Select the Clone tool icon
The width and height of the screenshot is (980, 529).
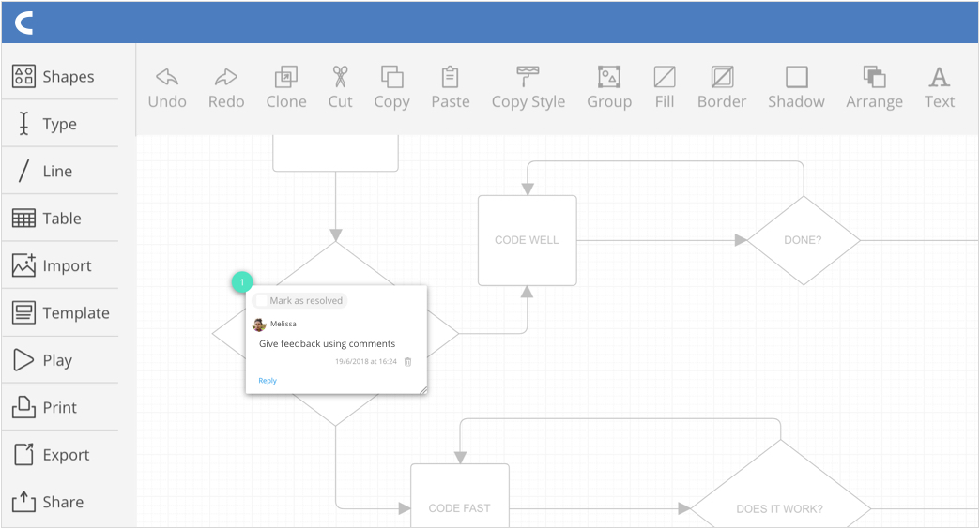point(285,77)
